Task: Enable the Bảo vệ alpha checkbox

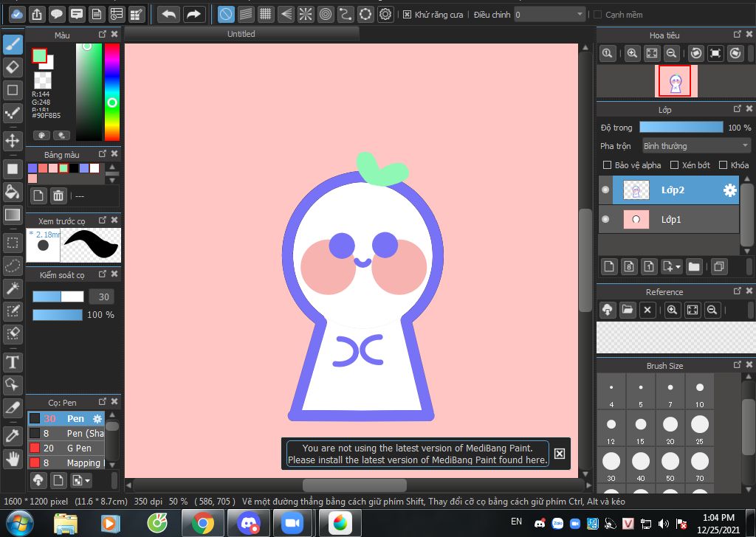Action: (607, 165)
